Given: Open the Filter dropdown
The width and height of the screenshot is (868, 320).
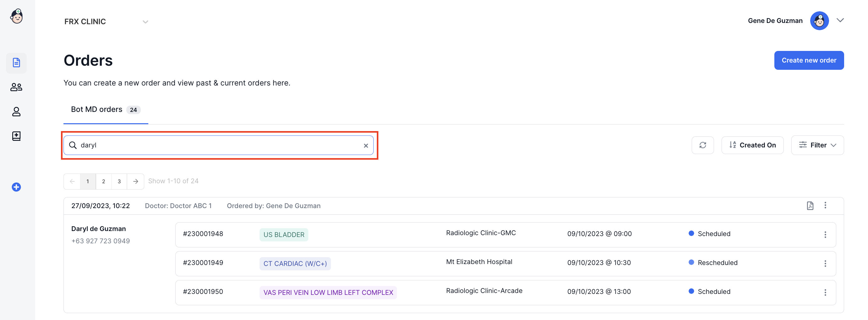Looking at the screenshot, I should [817, 145].
